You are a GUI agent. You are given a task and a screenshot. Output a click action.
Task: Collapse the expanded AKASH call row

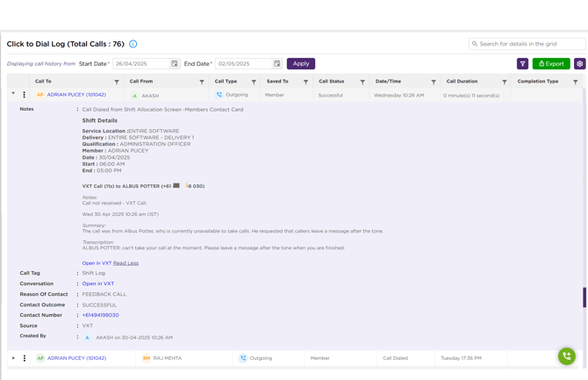click(13, 93)
